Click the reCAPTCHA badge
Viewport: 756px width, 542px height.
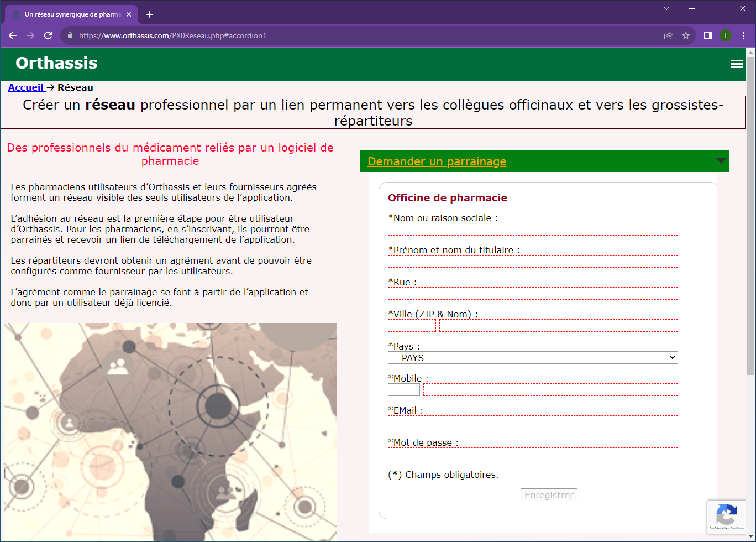point(726,517)
